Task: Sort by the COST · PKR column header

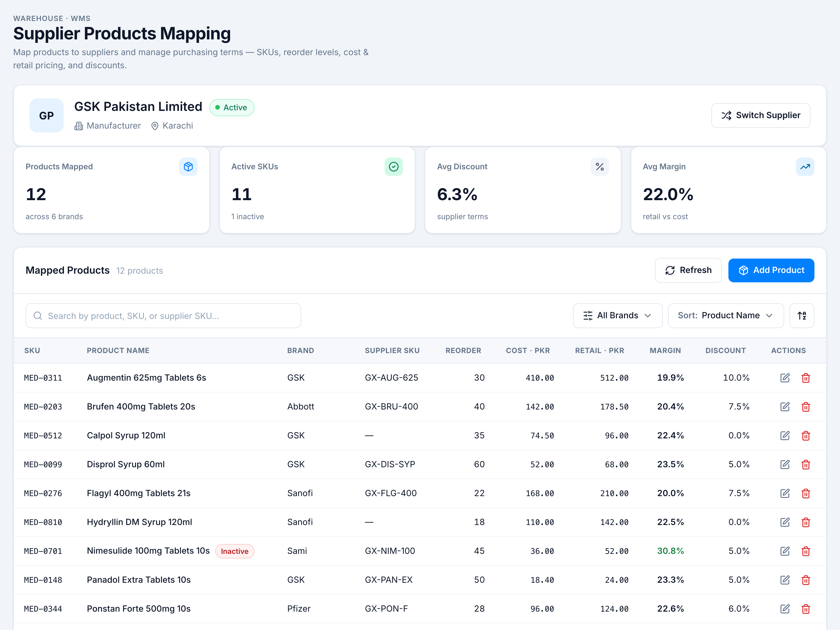Action: tap(528, 350)
